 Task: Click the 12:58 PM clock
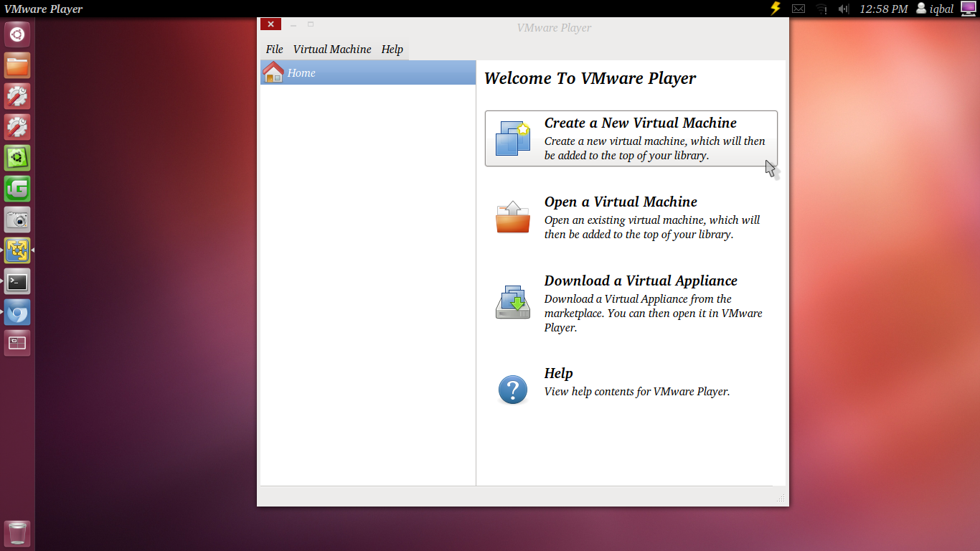(x=884, y=9)
